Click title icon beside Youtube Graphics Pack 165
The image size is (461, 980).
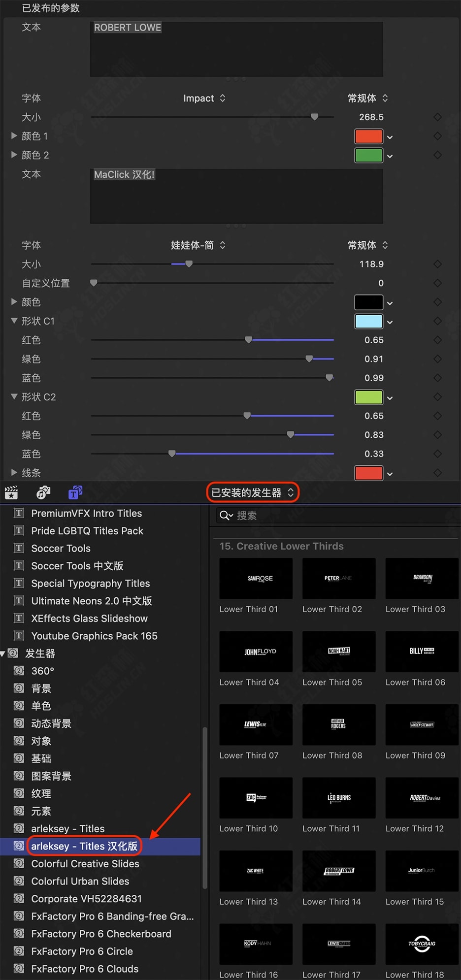19,636
